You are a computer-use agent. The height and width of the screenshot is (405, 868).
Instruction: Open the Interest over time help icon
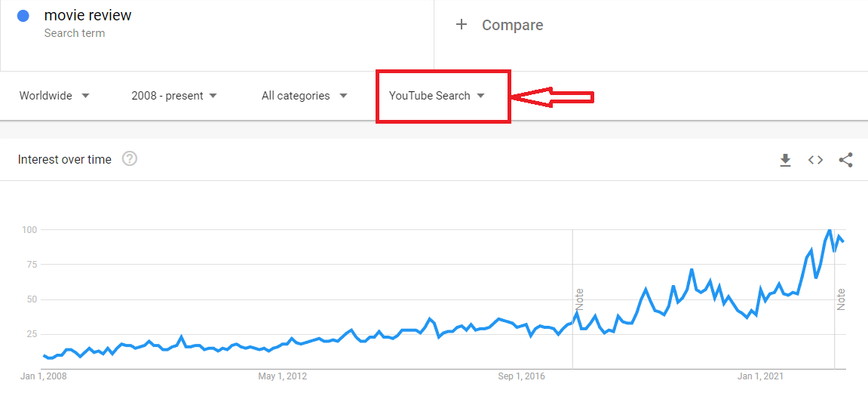(130, 159)
